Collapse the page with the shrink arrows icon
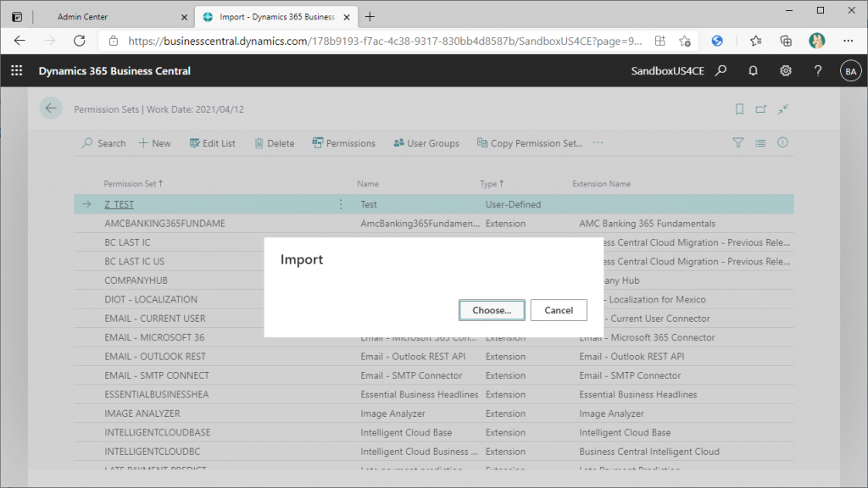The image size is (868, 488). (782, 109)
